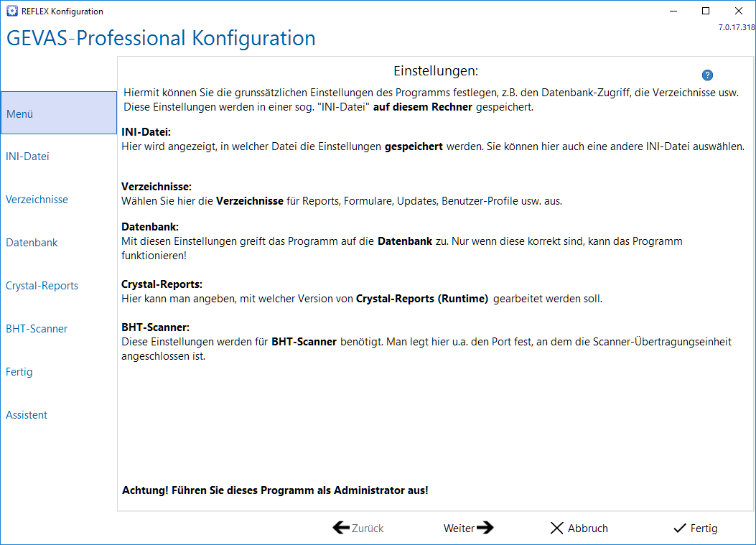The height and width of the screenshot is (545, 756).
Task: Go to the Verzeichnisse page
Action: (x=37, y=199)
